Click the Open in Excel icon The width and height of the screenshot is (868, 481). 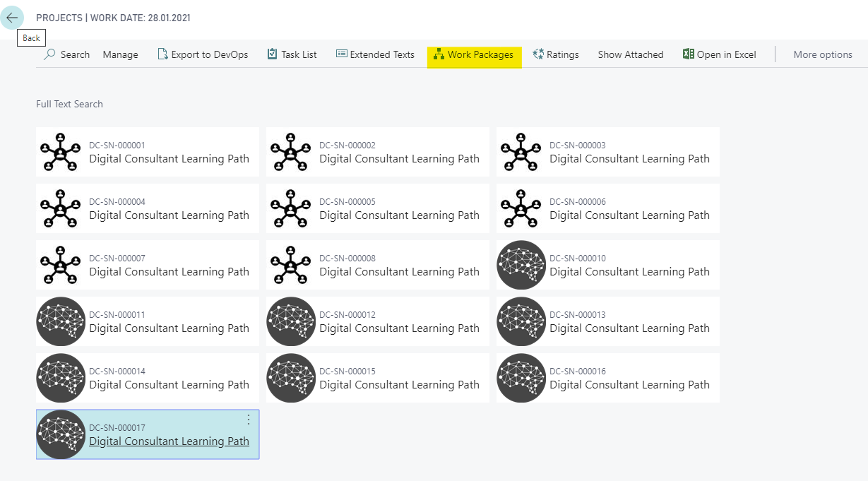tap(688, 54)
